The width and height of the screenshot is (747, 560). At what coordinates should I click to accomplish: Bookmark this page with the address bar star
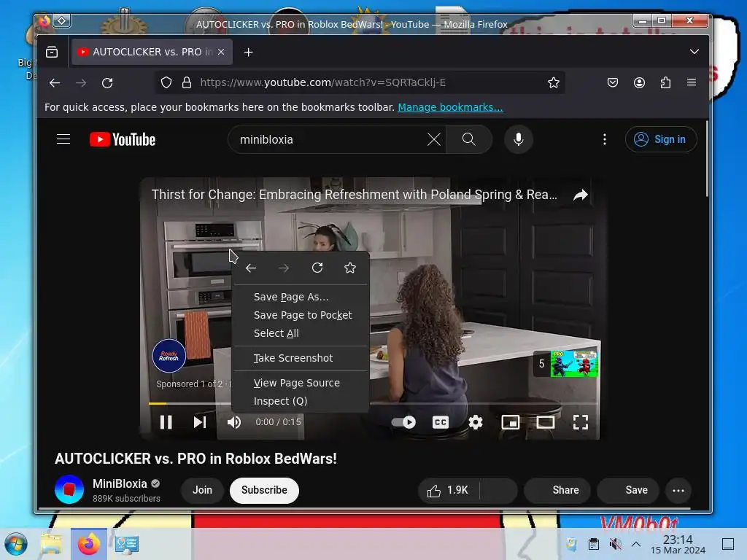pyautogui.click(x=553, y=83)
